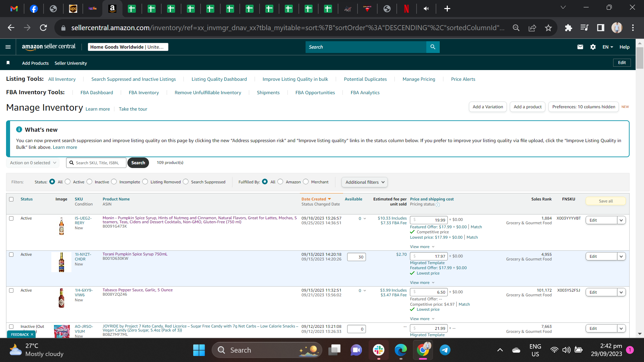Open the Listing Quality Dashboard
This screenshot has width=644, height=362.
click(x=219, y=79)
